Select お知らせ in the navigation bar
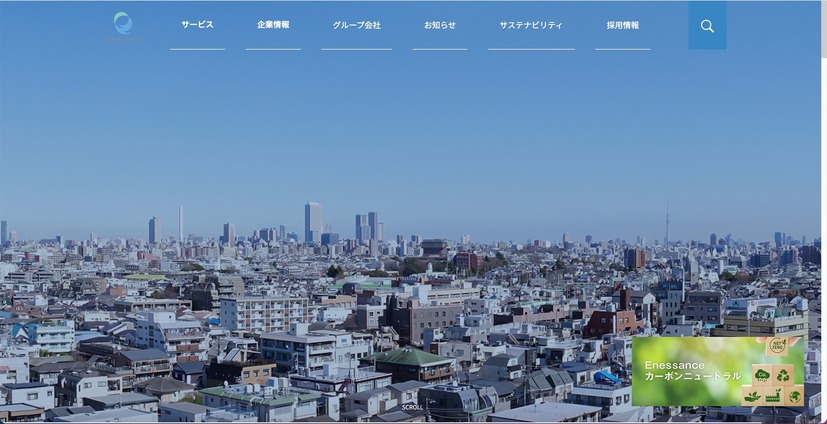 pyautogui.click(x=439, y=25)
